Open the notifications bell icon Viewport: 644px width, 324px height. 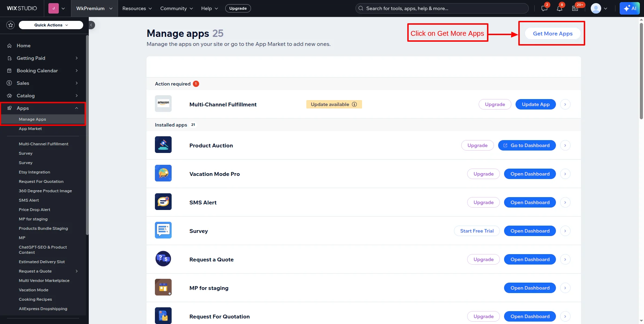point(559,8)
